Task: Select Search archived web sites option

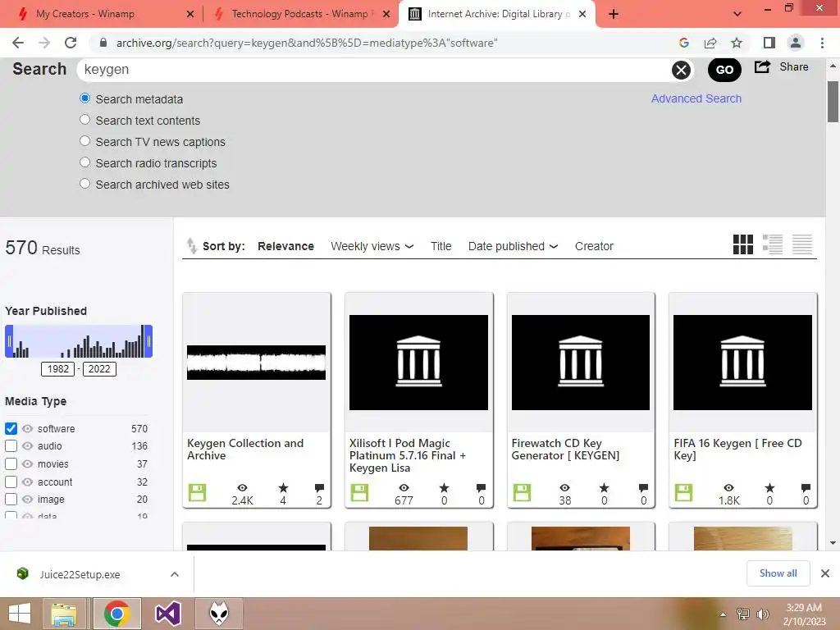Action: 84,184
